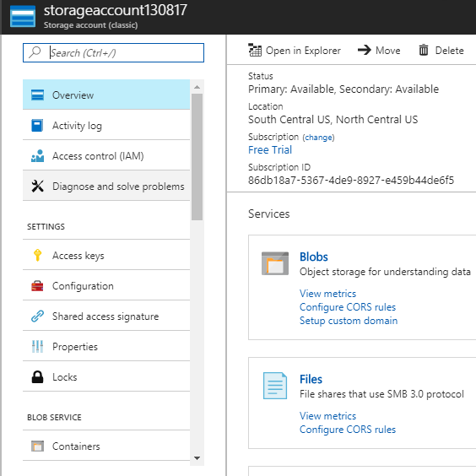This screenshot has height=476, width=476.
Task: Click the sidebar scrollbar up arrow
Action: 197,87
